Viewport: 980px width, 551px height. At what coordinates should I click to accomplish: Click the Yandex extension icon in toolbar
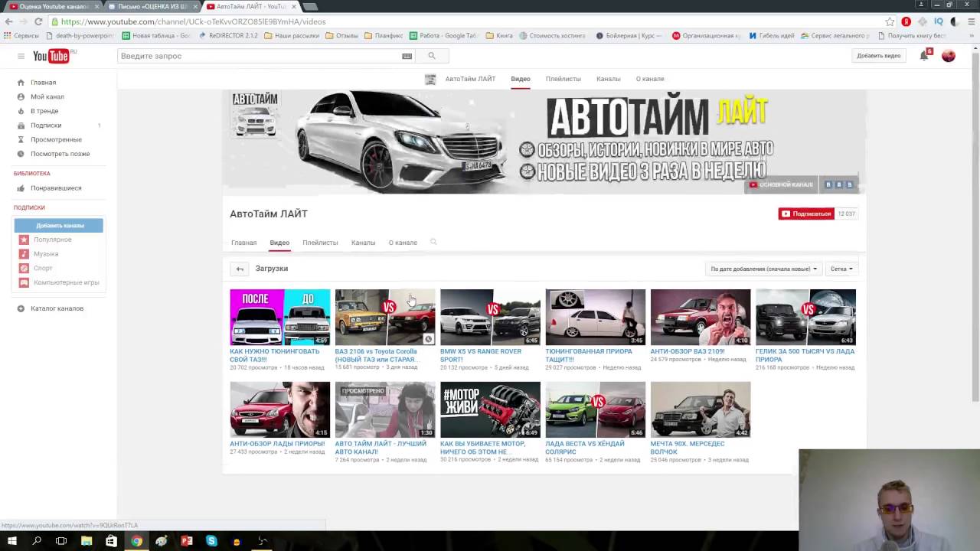(906, 21)
